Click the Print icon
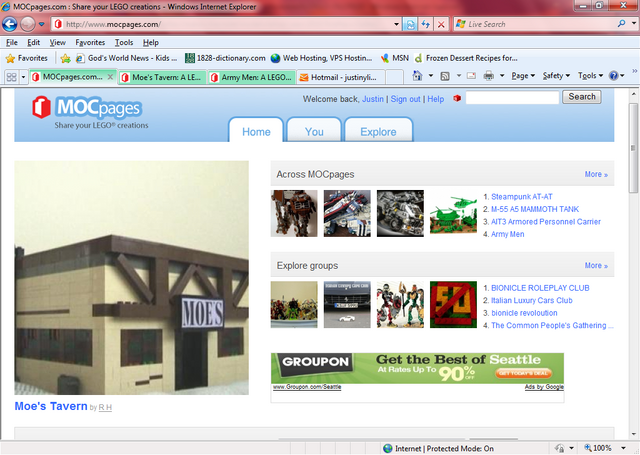The width and height of the screenshot is (640, 455). click(489, 76)
